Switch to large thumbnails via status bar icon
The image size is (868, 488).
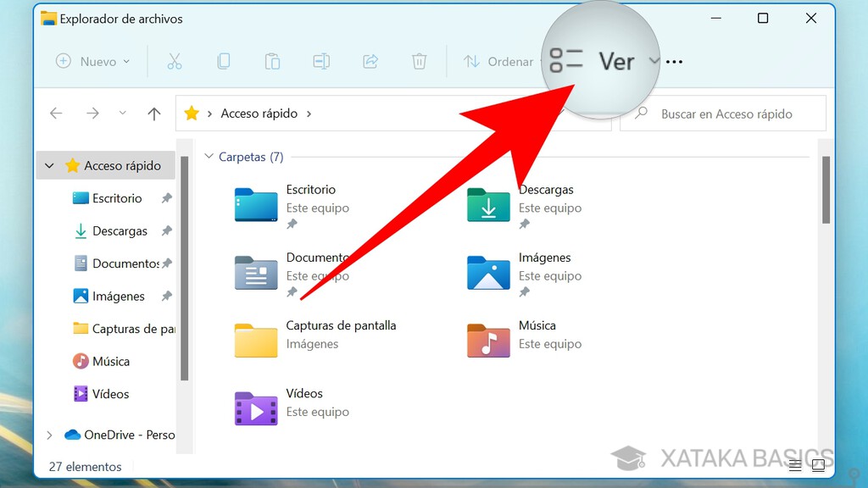[x=819, y=464]
